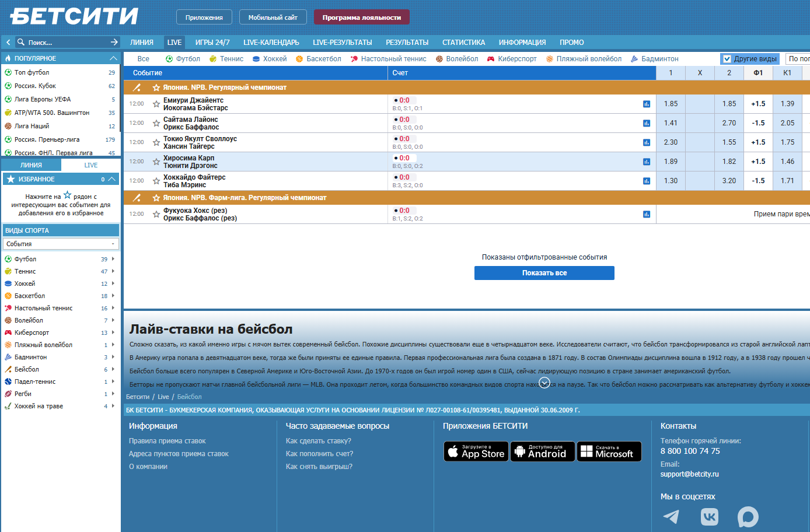Open LIVE-КАЛЕНДАРЬ menu item
The width and height of the screenshot is (810, 532).
(x=271, y=43)
